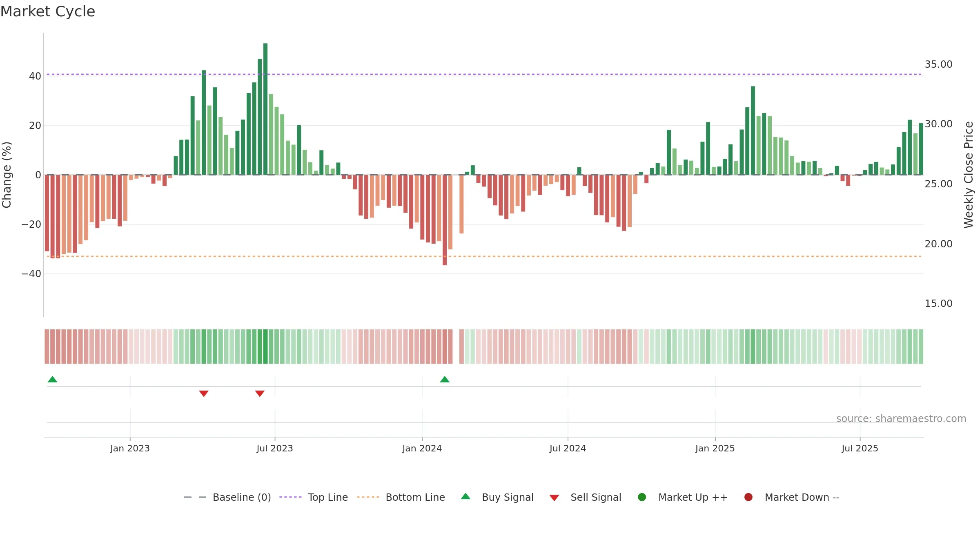Click the Buy Signal legend triangle icon
The image size is (980, 551).
(465, 496)
